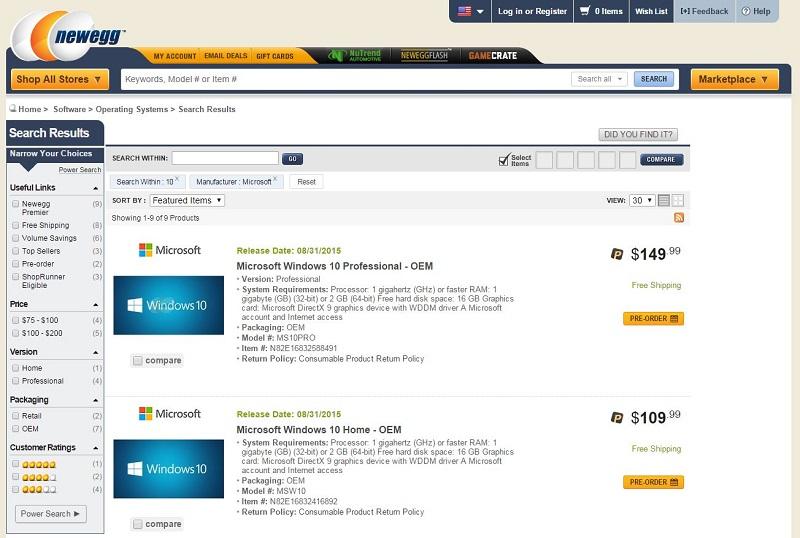Open Microsoft Windows 10 Professional - OEM title

click(x=335, y=266)
